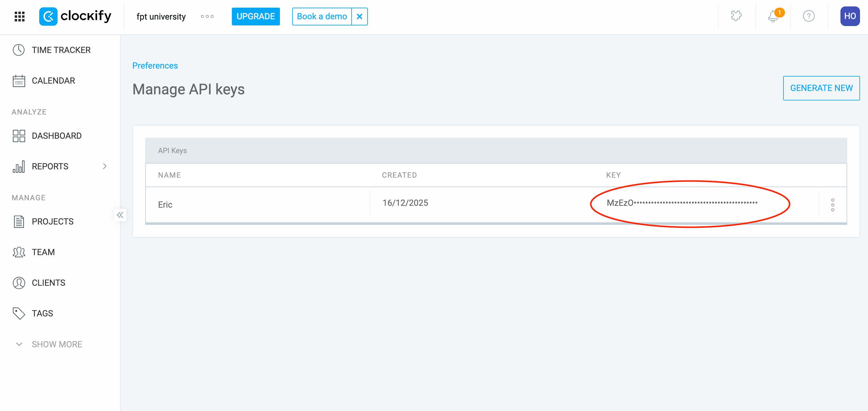Click the tags label icon
This screenshot has width=868, height=411.
[x=19, y=313]
